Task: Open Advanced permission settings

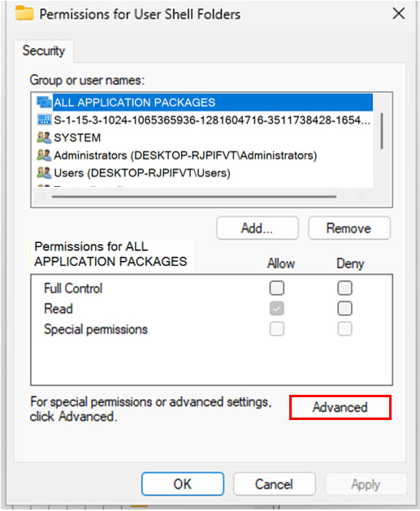Action: [340, 407]
